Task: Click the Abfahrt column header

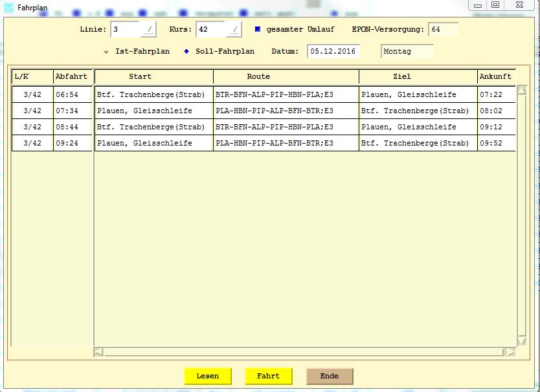Action: [x=71, y=76]
